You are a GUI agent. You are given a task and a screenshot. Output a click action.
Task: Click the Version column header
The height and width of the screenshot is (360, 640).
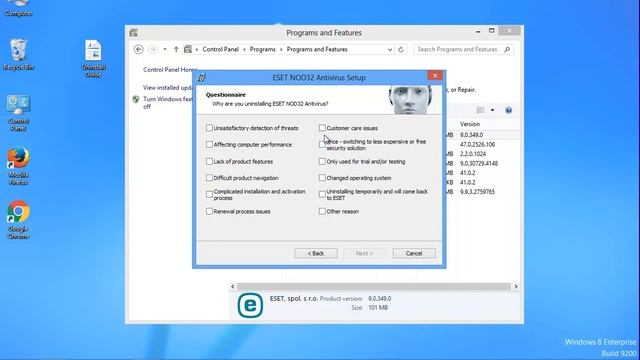470,124
